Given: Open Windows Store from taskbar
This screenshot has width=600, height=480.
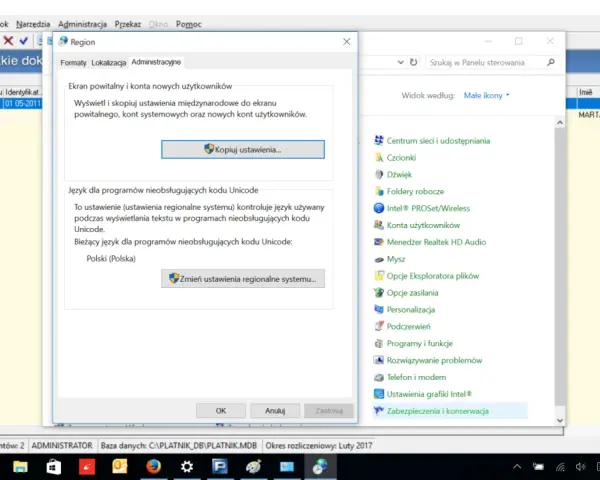Looking at the screenshot, I should tap(54, 467).
